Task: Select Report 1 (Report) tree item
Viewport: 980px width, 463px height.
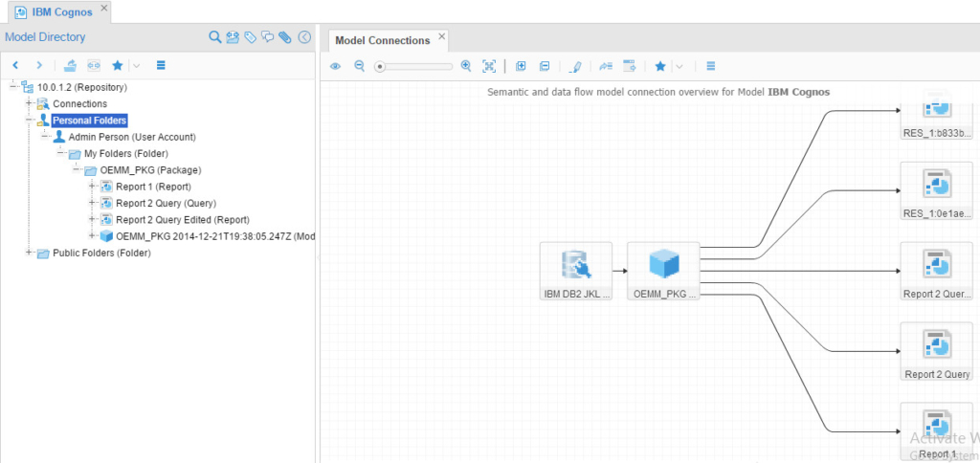Action: tap(154, 187)
